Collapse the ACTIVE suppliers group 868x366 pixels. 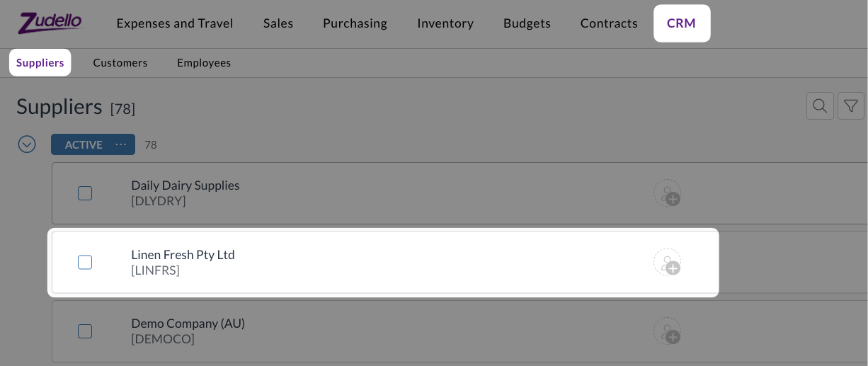(x=27, y=144)
